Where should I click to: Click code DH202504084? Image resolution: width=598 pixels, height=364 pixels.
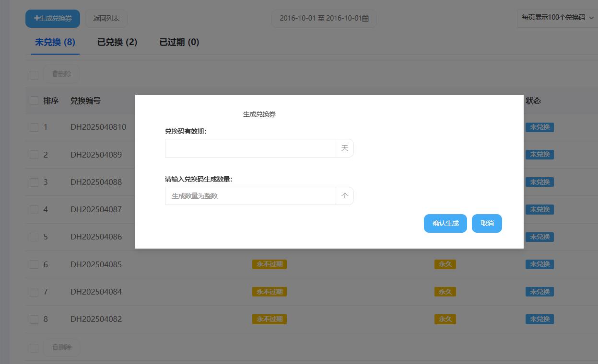tap(96, 291)
